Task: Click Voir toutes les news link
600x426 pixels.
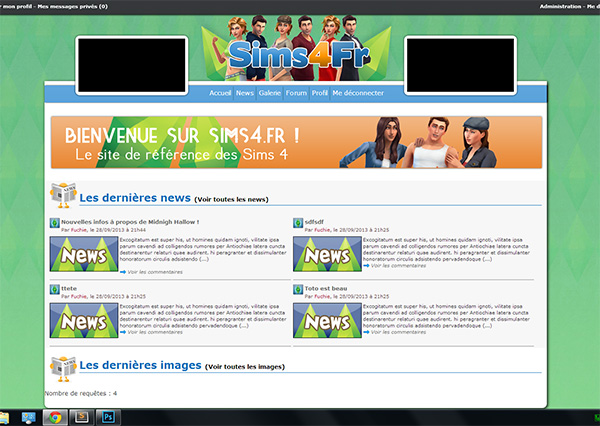Action: click(232, 199)
